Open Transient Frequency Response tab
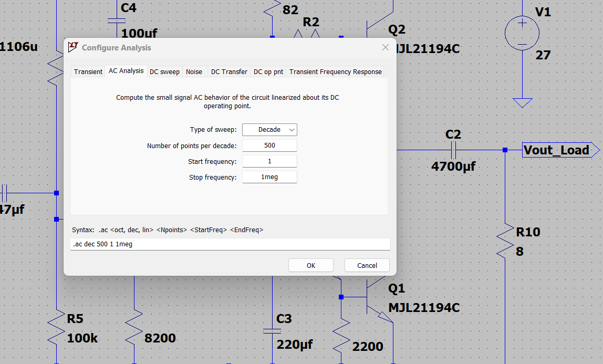This screenshot has width=603, height=364. click(335, 71)
